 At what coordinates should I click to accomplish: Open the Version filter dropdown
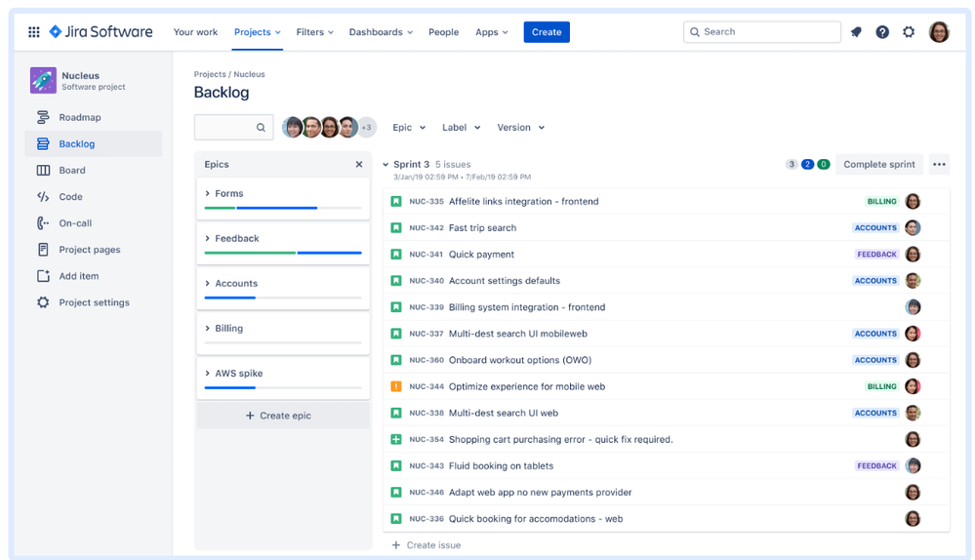point(520,128)
